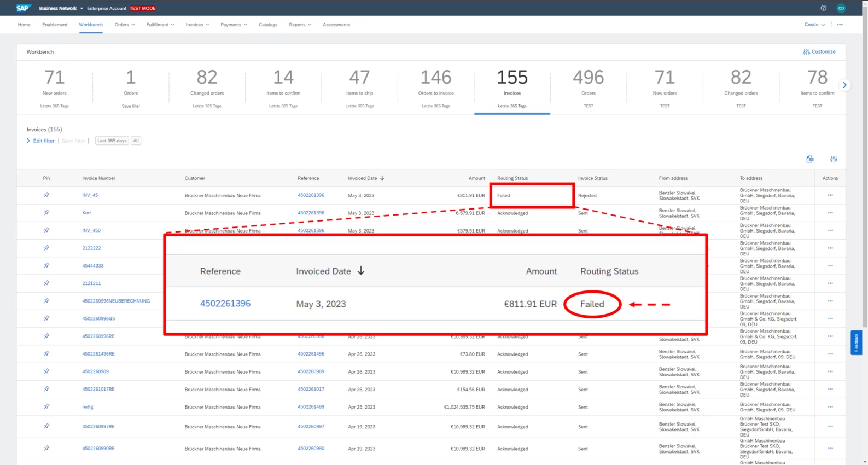This screenshot has width=868, height=465.
Task: Pin the 4502260989 invoice row
Action: point(46,371)
